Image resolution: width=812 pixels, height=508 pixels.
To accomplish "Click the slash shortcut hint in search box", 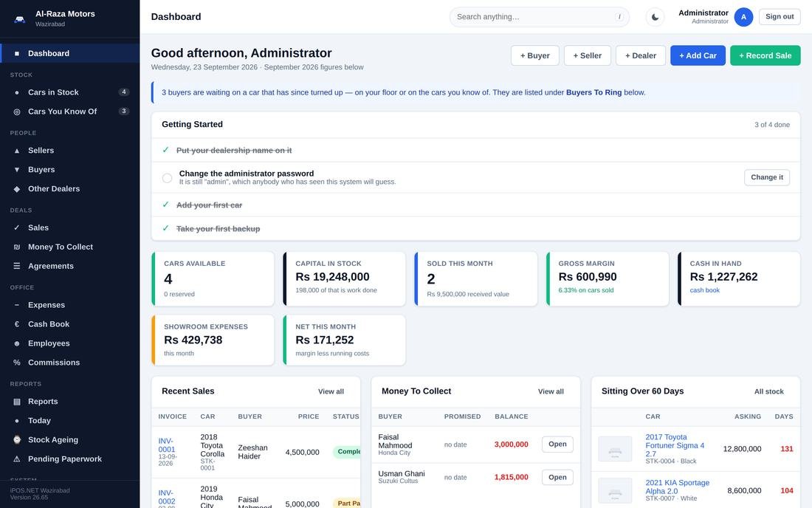I will [619, 17].
